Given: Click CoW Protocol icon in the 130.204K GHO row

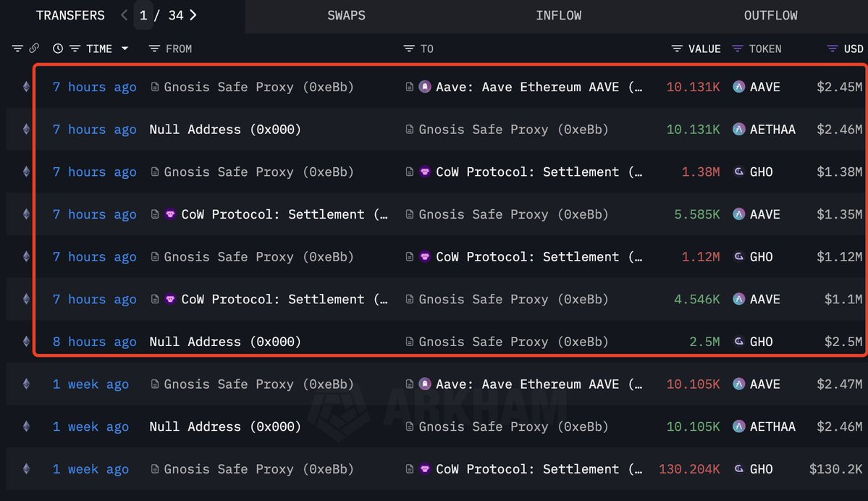Looking at the screenshot, I should 425,469.
